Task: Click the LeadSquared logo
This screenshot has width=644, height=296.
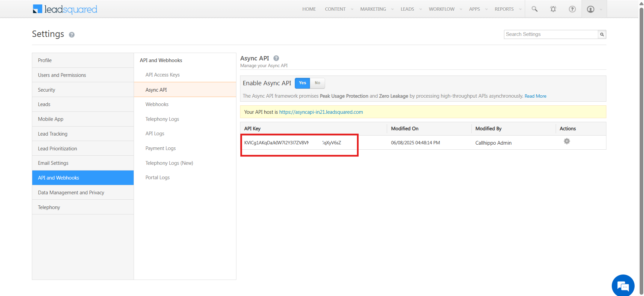Action: click(x=65, y=9)
